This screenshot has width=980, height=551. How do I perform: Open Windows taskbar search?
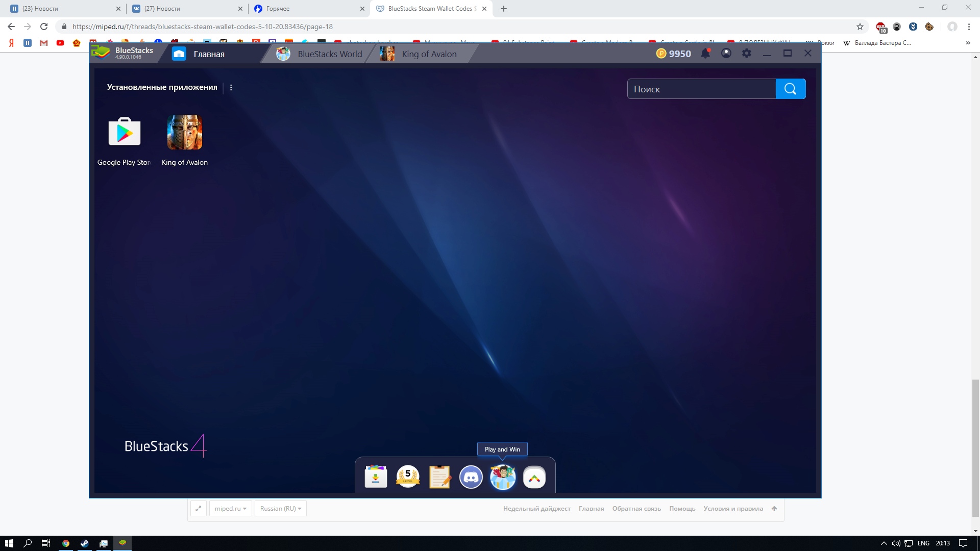pos(28,543)
